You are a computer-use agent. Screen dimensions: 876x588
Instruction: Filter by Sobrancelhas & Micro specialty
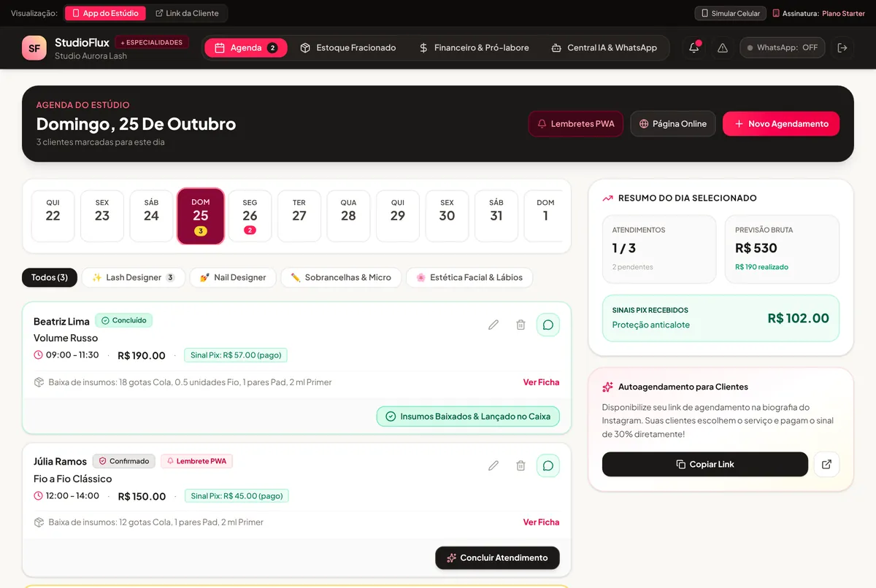tap(341, 277)
